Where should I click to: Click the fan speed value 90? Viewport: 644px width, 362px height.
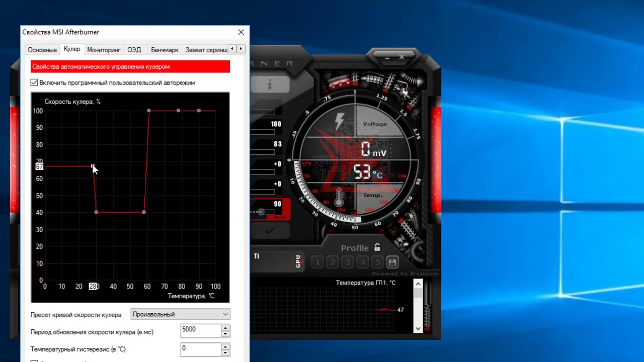(277, 204)
